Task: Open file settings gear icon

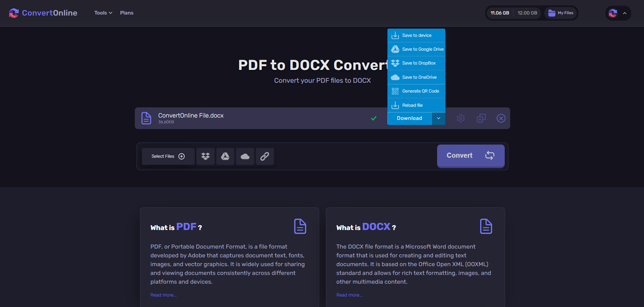Action: [461, 118]
